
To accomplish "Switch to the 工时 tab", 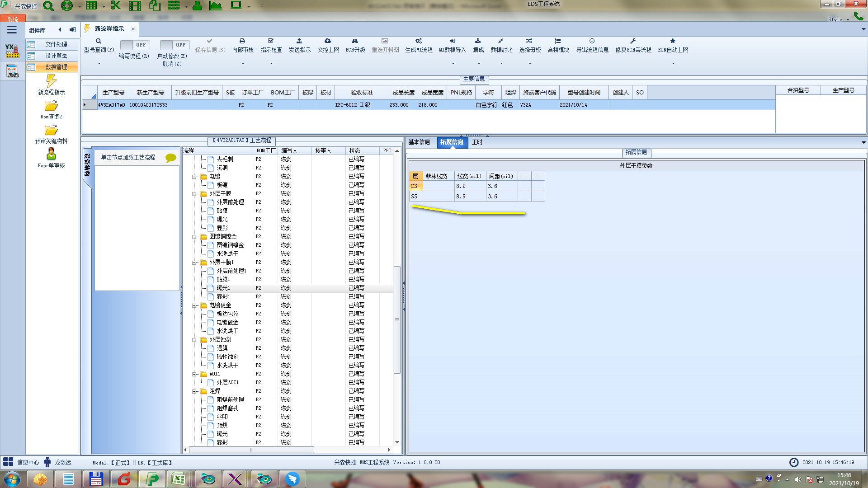I will pos(477,142).
